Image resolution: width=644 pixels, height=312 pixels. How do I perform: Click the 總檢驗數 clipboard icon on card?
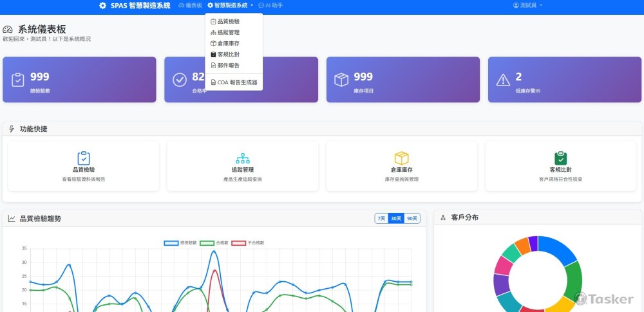click(x=18, y=80)
